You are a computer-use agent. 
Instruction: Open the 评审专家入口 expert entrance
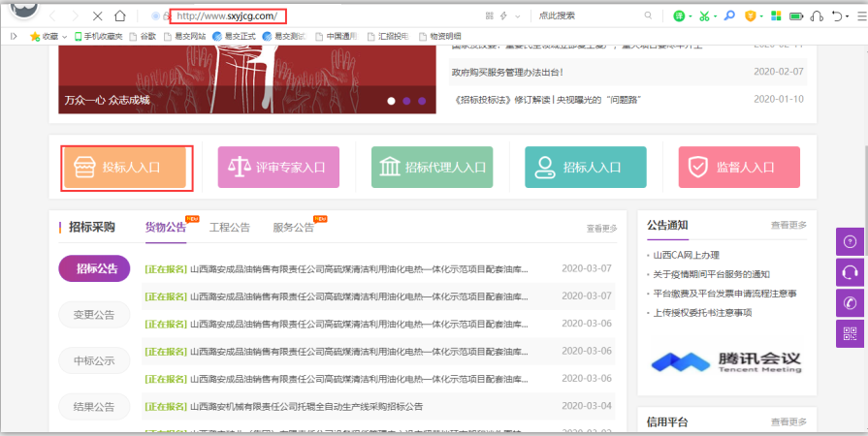pos(278,167)
